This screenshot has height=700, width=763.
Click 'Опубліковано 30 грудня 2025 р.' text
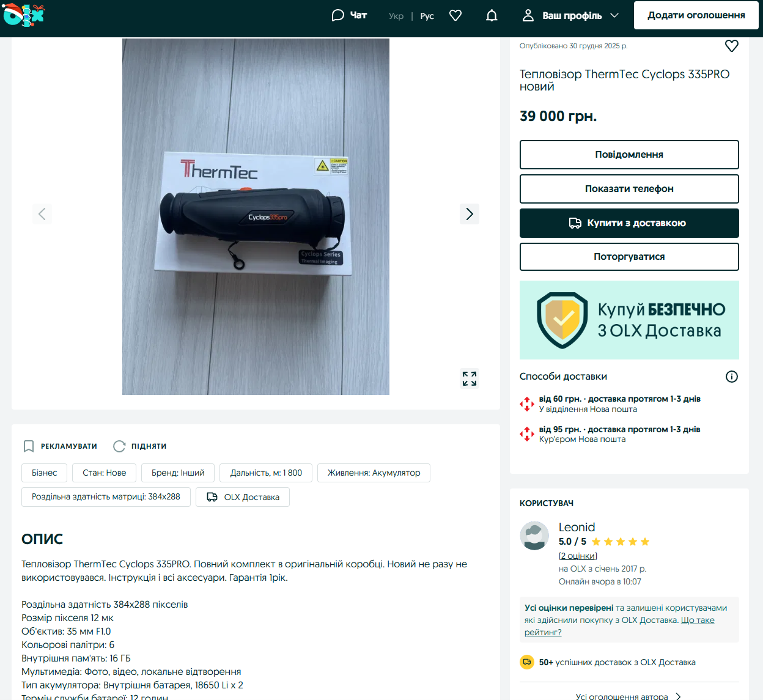[x=573, y=46]
